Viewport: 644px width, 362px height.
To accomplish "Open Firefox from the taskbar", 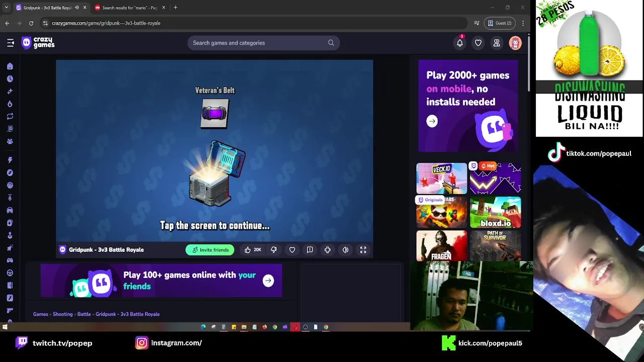I will [x=265, y=327].
